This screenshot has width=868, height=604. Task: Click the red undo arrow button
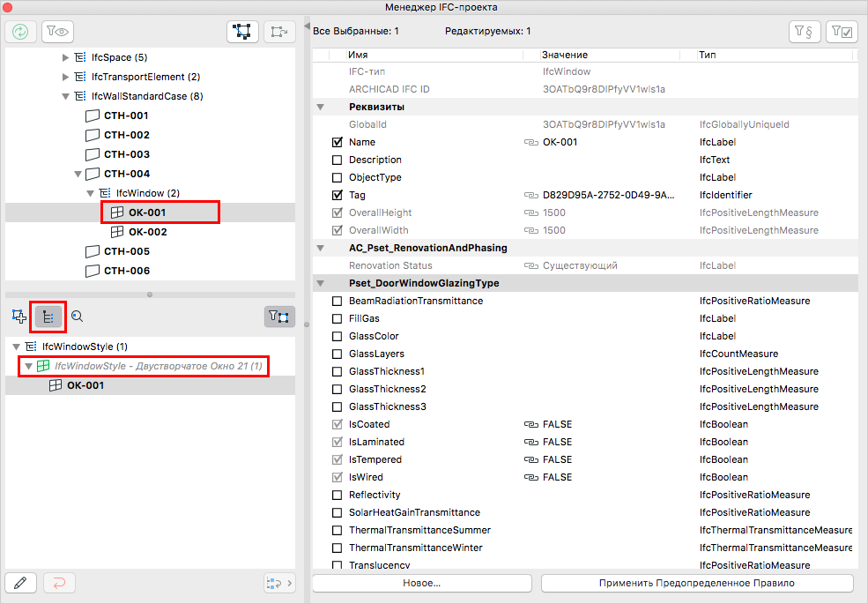[x=59, y=583]
